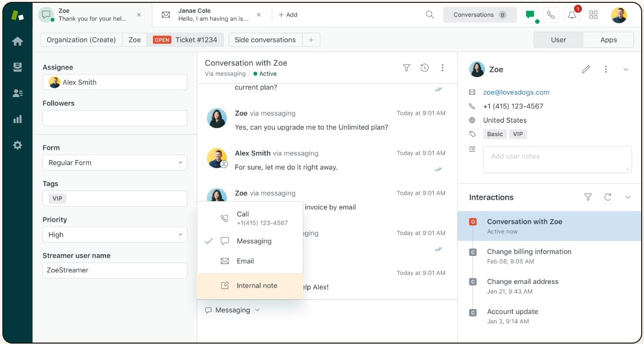Open Conversation with Zoe interaction
644x344 pixels.
click(550, 226)
